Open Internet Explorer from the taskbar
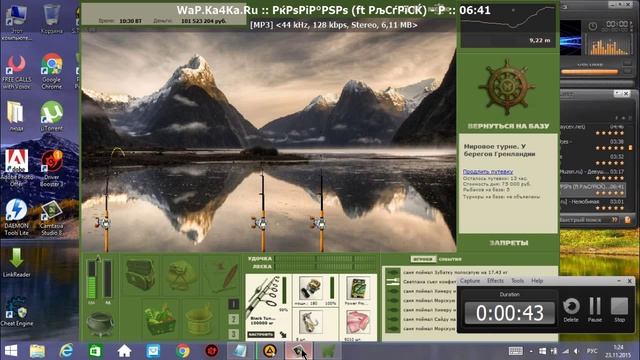640x360 pixels. (x=66, y=351)
